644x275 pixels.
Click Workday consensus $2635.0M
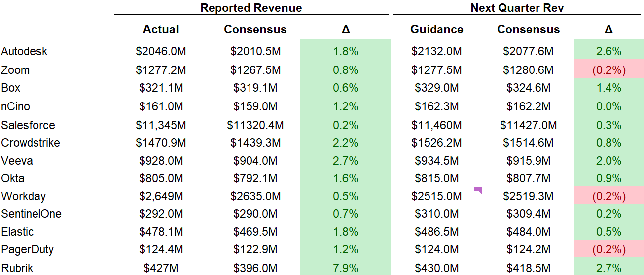[255, 196]
